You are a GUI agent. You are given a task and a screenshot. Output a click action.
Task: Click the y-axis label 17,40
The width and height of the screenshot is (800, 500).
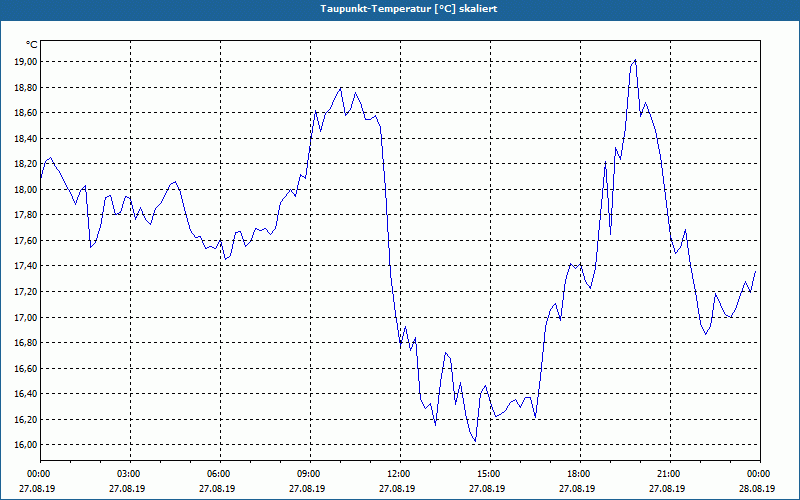27,266
